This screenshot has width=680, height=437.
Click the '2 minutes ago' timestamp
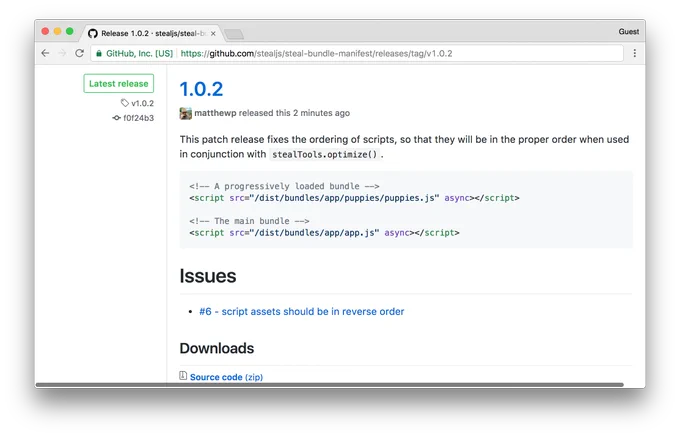tap(321, 113)
